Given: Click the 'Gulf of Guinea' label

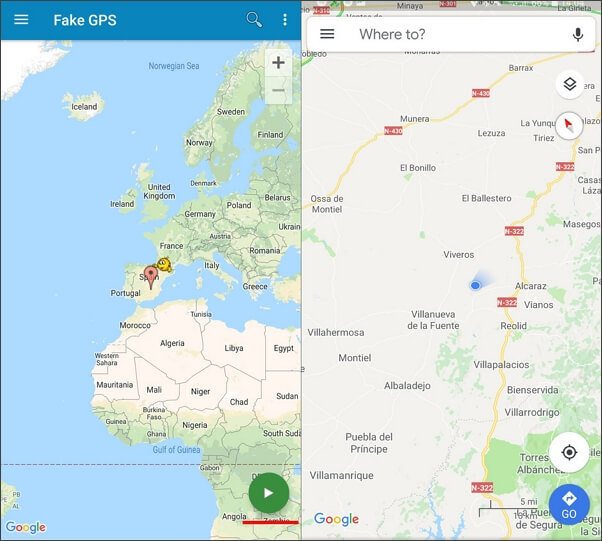Looking at the screenshot, I should 176,450.
